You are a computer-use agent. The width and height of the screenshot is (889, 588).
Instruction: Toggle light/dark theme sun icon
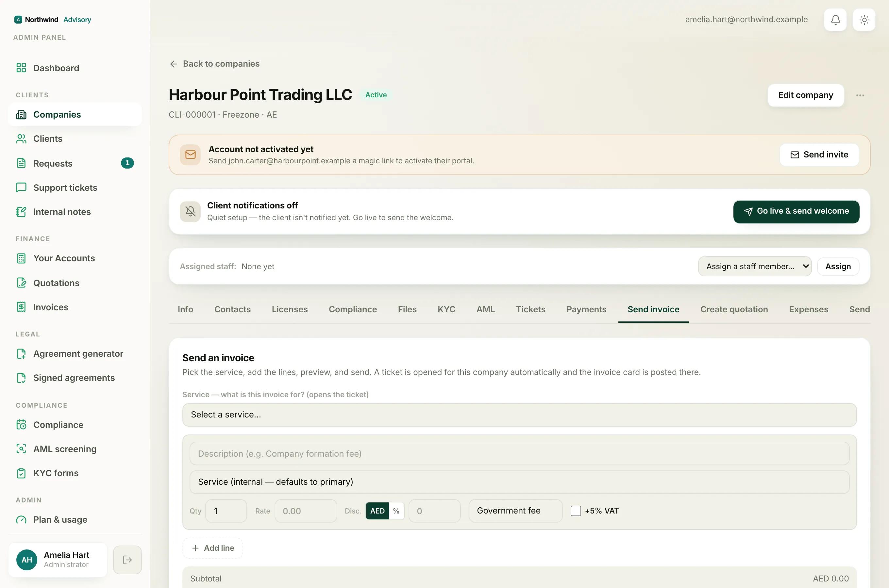click(864, 20)
